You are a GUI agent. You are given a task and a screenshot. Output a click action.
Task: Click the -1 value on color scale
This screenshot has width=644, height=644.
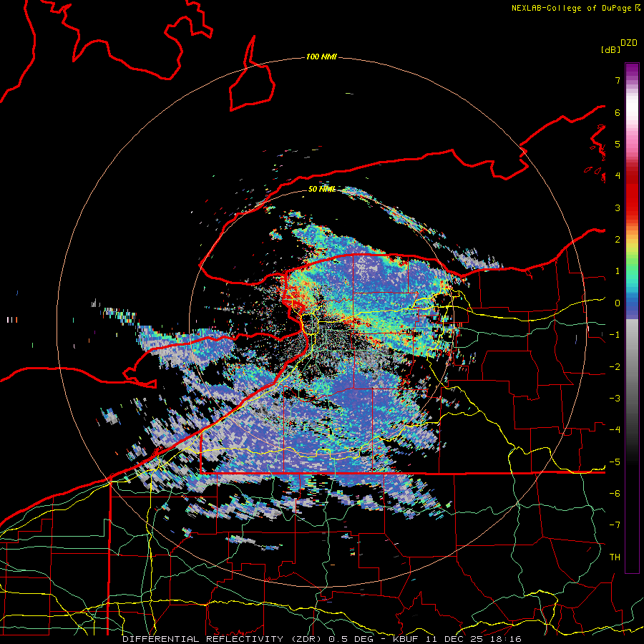[615, 335]
